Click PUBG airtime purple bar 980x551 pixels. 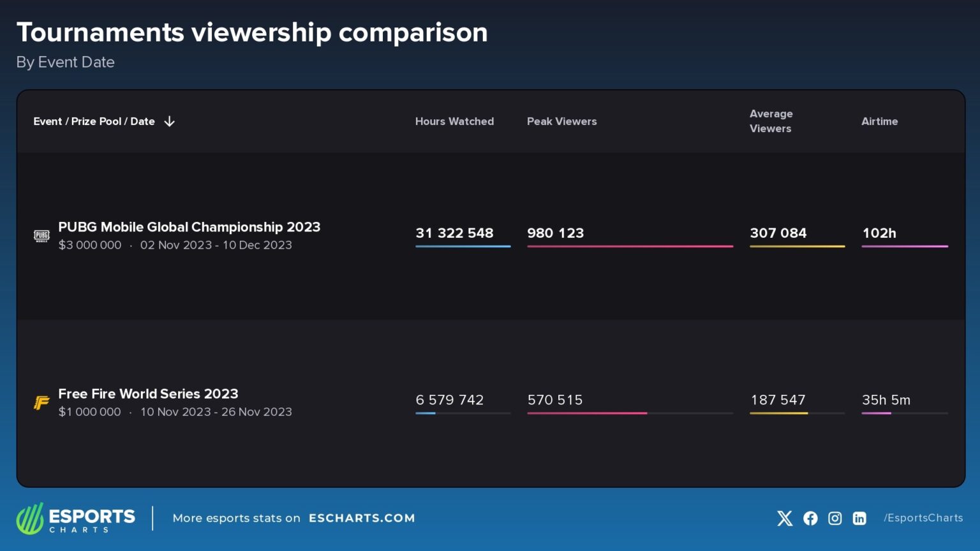[905, 246]
